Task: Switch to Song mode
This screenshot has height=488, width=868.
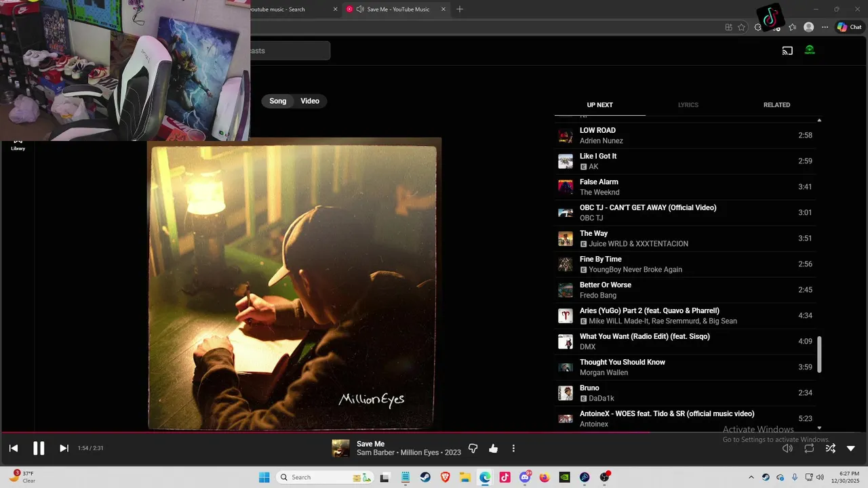Action: pos(278,101)
